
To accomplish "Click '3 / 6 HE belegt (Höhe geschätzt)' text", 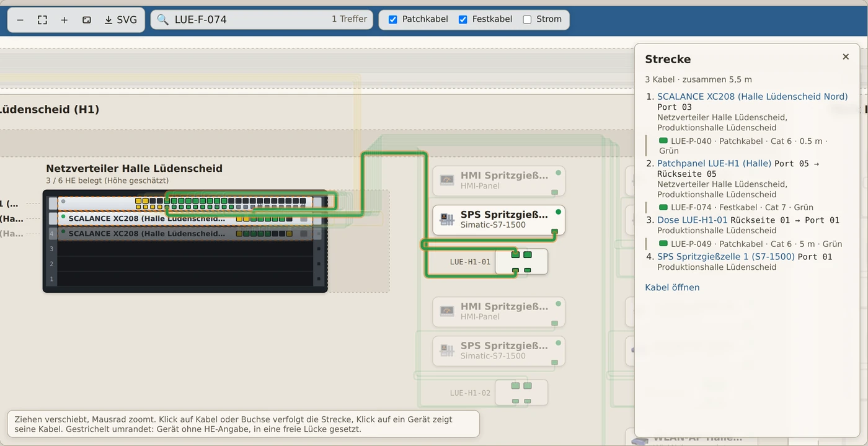I will (107, 181).
